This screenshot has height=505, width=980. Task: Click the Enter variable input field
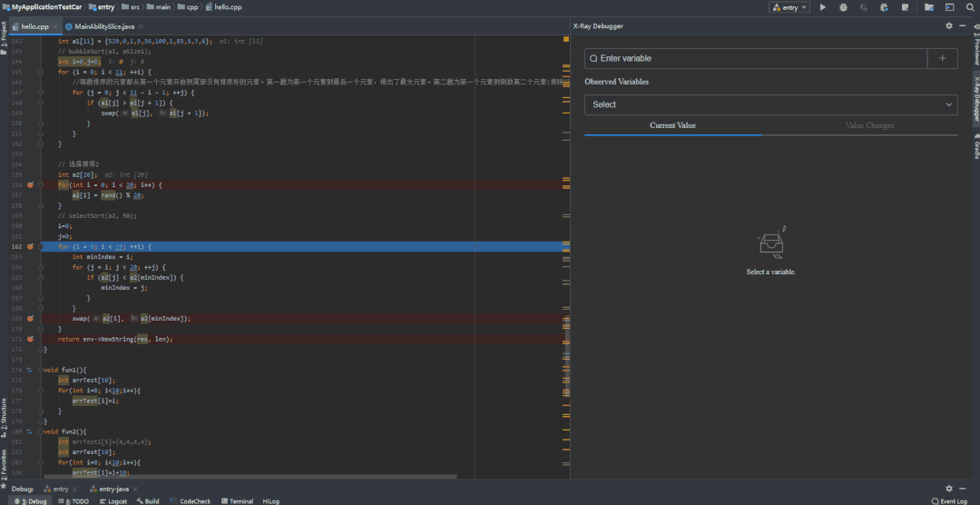pyautogui.click(x=755, y=58)
